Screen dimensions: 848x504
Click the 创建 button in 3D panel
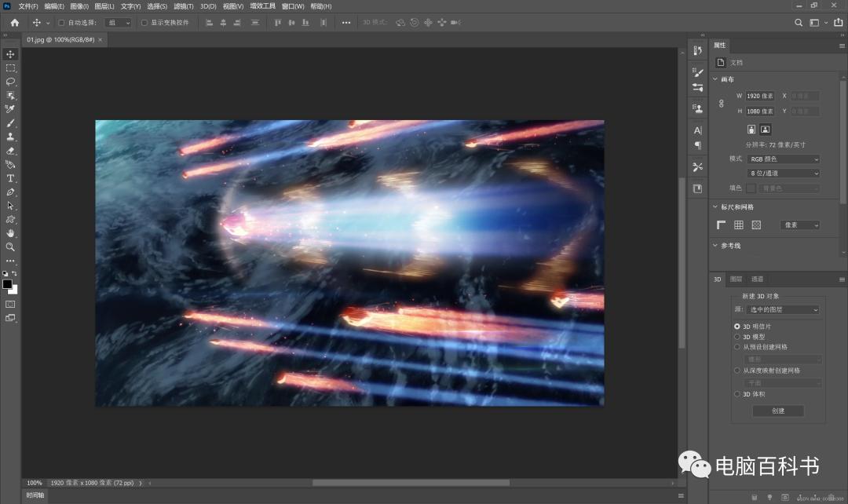coord(777,411)
